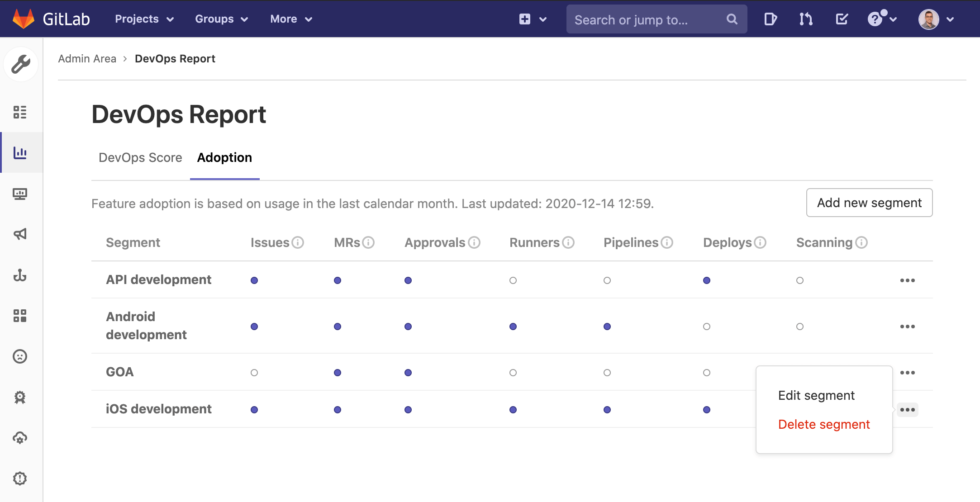Viewport: 980px width, 502px height.
Task: Click the Add new segment button
Action: coord(869,203)
